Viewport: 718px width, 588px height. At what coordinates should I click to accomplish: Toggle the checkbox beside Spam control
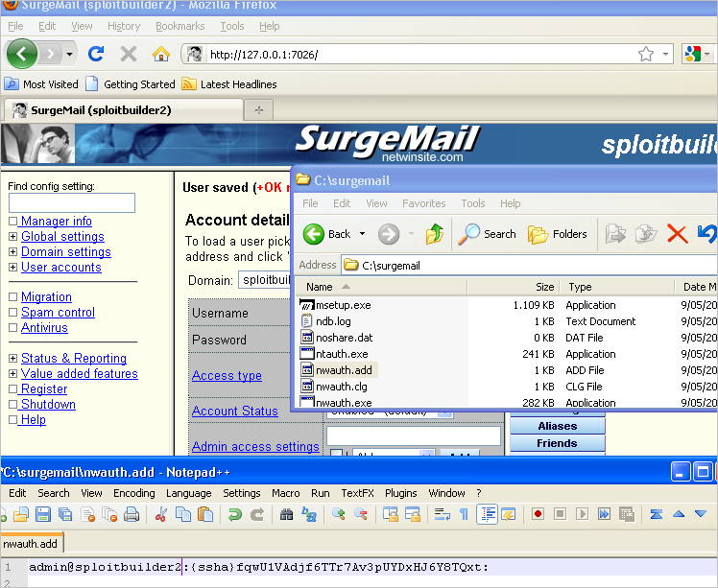[x=13, y=313]
